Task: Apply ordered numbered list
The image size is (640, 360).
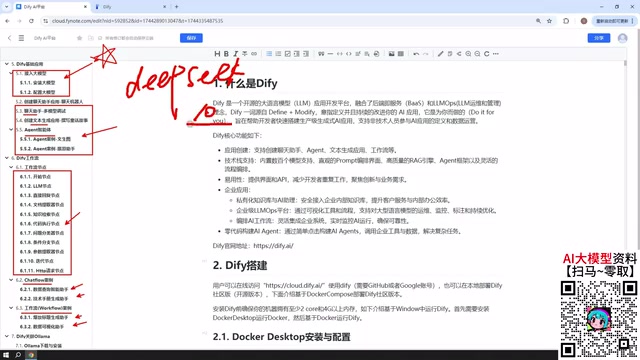Action: point(278,54)
